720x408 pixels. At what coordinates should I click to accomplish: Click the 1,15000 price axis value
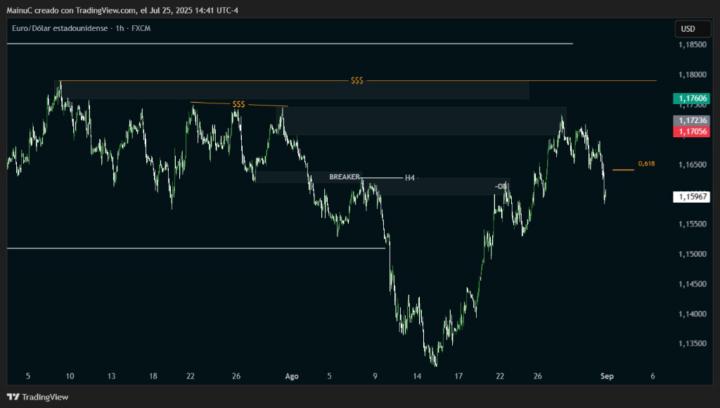click(692, 254)
